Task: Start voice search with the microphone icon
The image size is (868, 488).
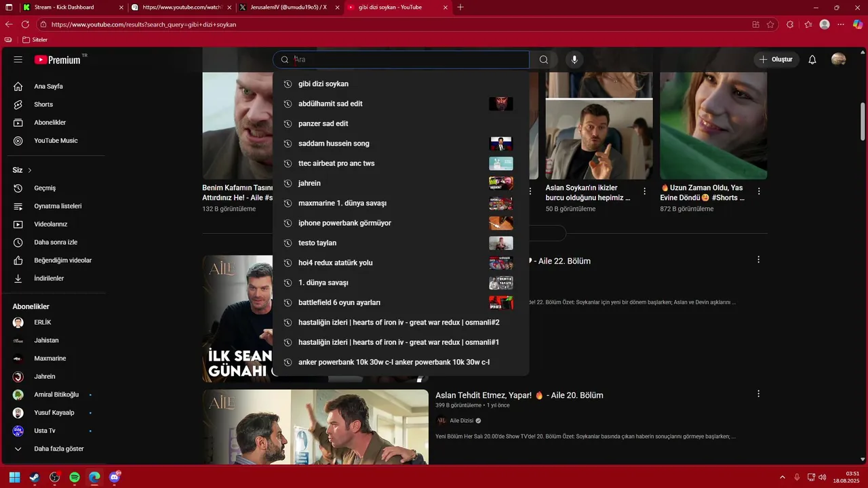Action: click(x=574, y=60)
